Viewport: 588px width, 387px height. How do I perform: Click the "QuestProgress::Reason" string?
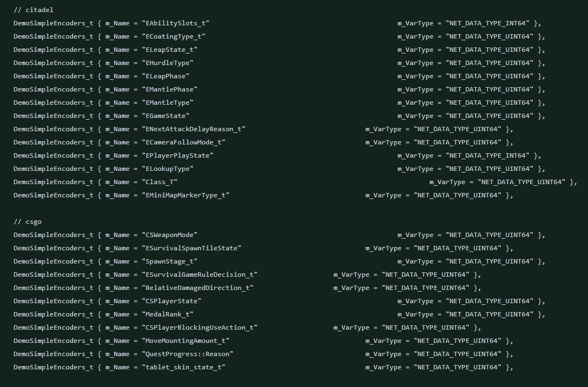coord(187,354)
